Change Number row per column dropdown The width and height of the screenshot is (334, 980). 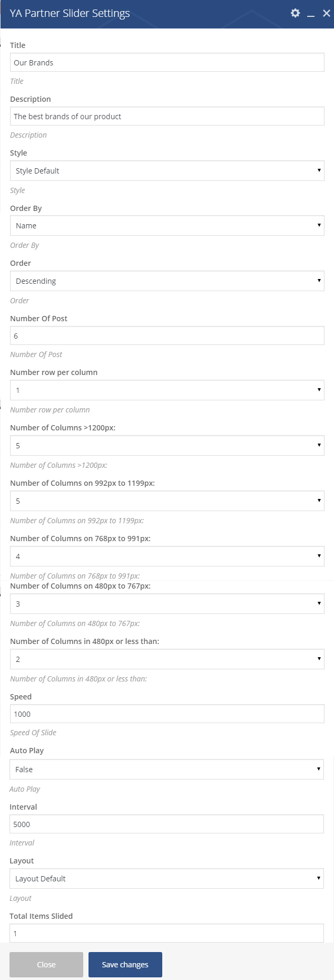167,390
